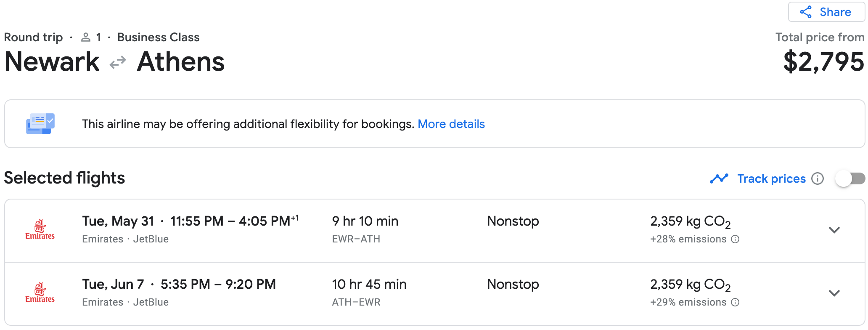Click the round trip arrows between Newark and Athens

tap(118, 62)
